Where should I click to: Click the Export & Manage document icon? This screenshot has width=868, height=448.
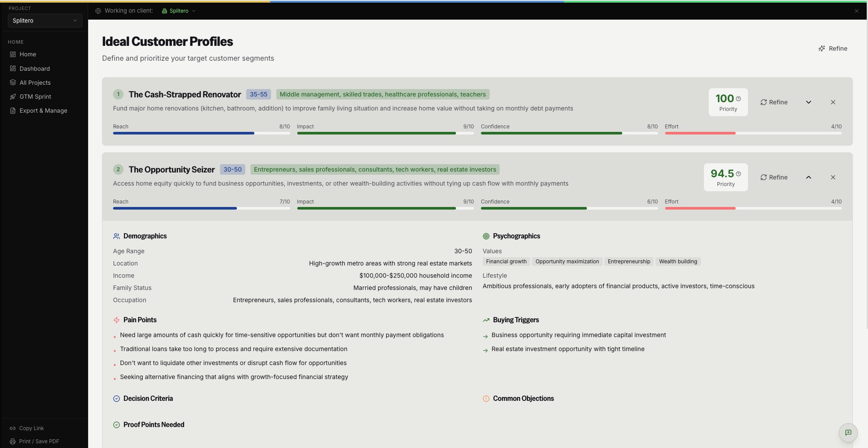13,110
